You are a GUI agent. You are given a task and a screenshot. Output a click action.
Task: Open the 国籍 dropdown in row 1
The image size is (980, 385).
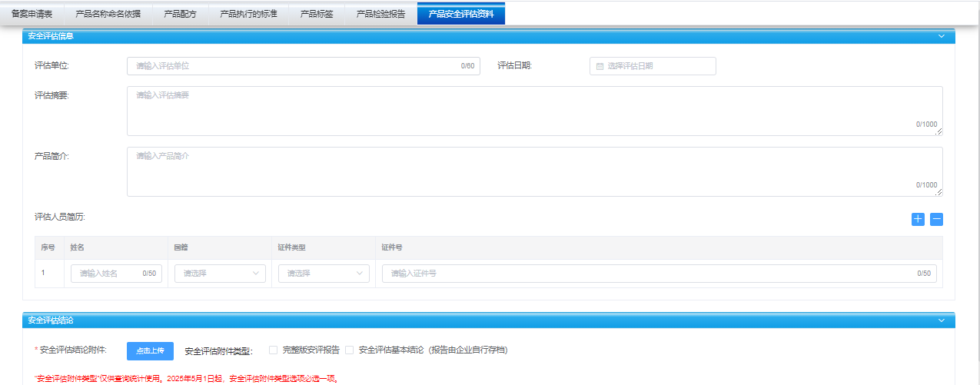point(220,274)
